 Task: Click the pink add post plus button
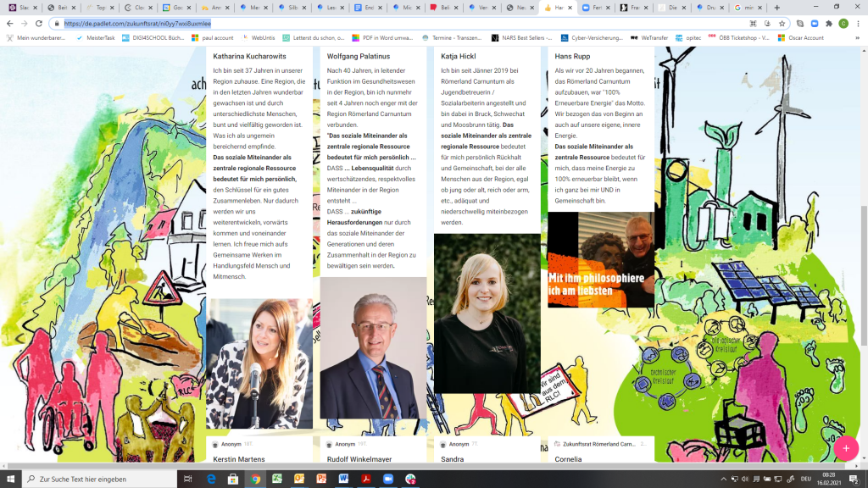(845, 447)
